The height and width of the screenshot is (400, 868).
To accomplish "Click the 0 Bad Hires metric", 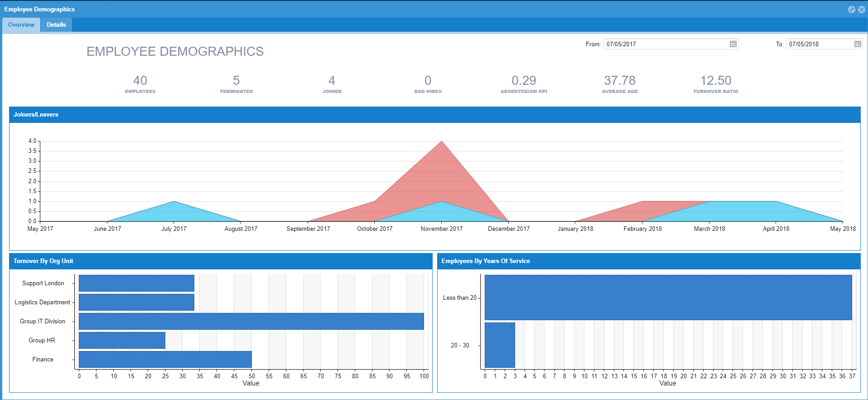I will coord(428,84).
